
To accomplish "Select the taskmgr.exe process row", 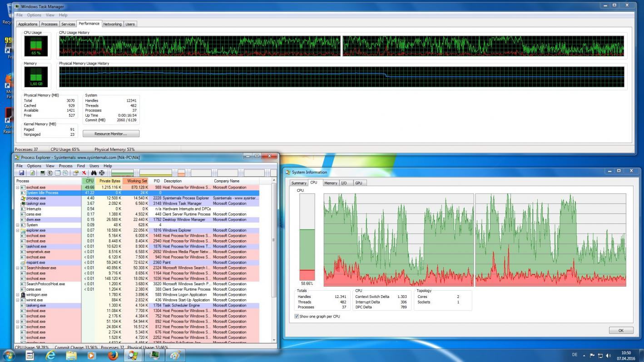I will click(x=138, y=203).
